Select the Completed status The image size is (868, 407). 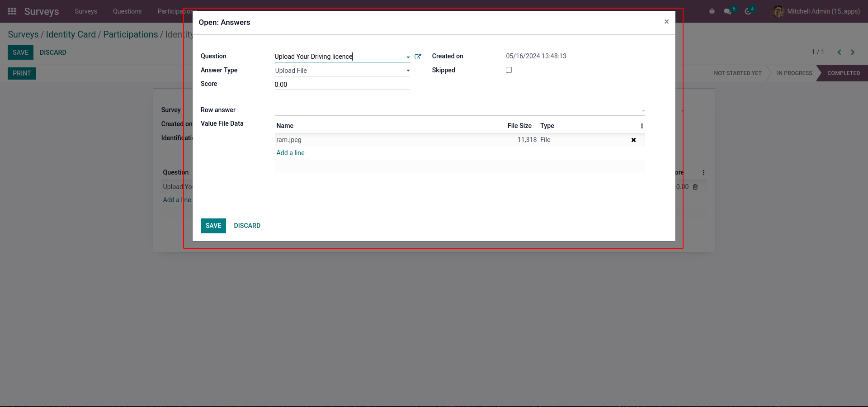point(844,73)
